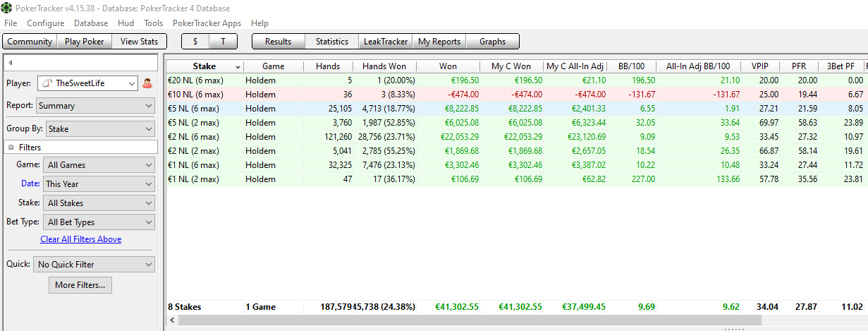Open the Date filter set to This Year

pos(99,183)
